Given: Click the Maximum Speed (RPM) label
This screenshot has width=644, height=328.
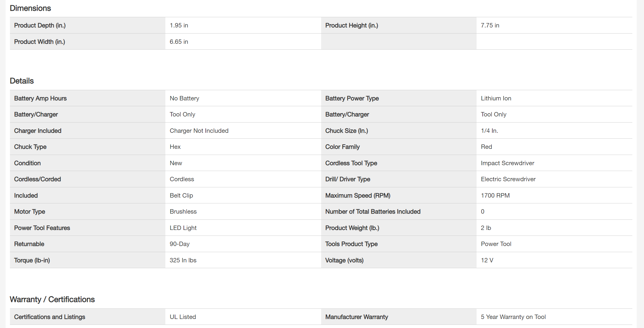Looking at the screenshot, I should [358, 196].
